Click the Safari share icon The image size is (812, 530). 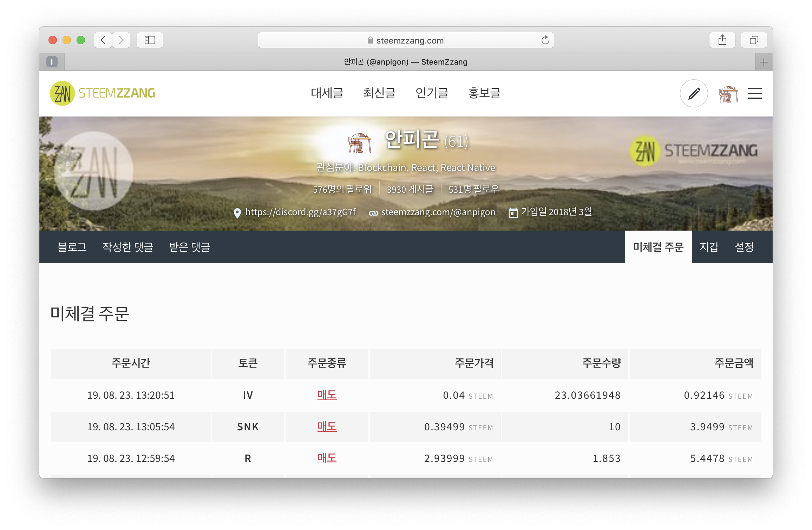tap(722, 40)
